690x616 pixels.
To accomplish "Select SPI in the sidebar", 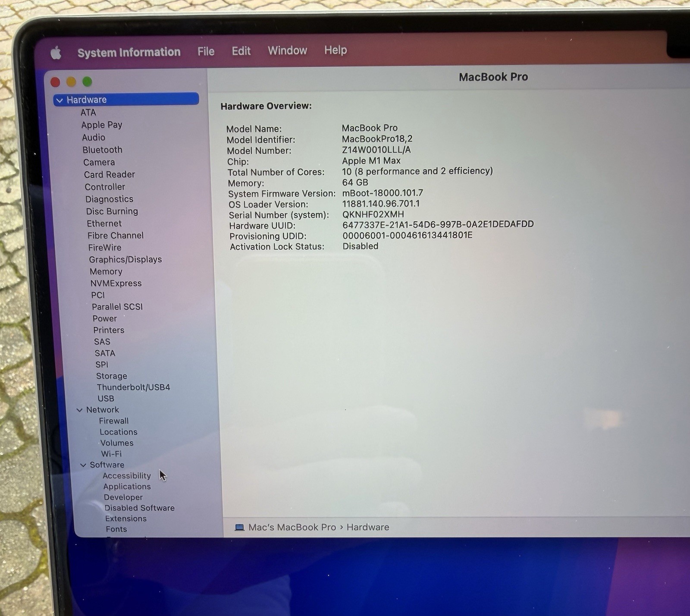I will coord(102,365).
